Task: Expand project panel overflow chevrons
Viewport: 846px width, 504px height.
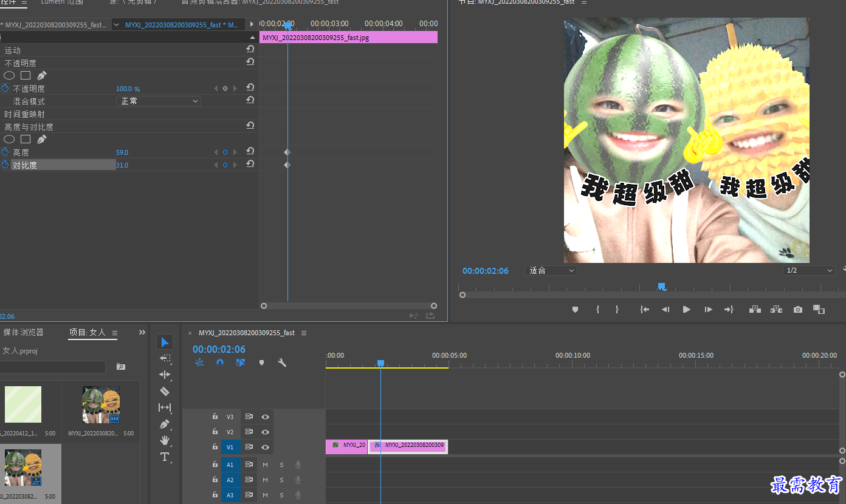Action: click(x=142, y=332)
